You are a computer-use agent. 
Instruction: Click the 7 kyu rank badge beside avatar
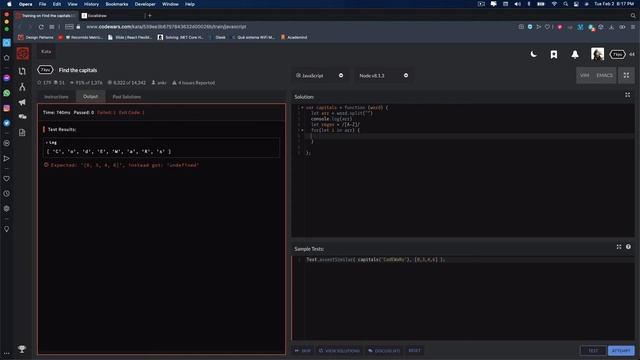coord(617,54)
